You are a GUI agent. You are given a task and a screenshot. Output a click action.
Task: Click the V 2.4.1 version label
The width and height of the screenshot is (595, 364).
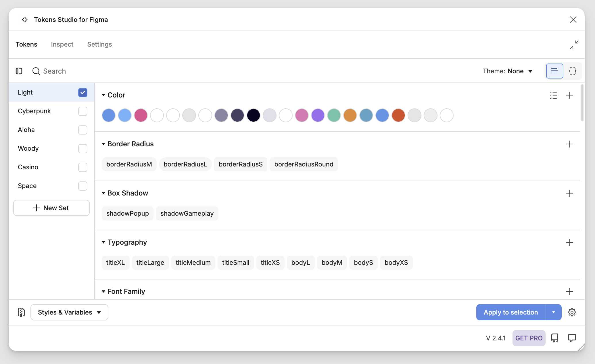(x=496, y=338)
